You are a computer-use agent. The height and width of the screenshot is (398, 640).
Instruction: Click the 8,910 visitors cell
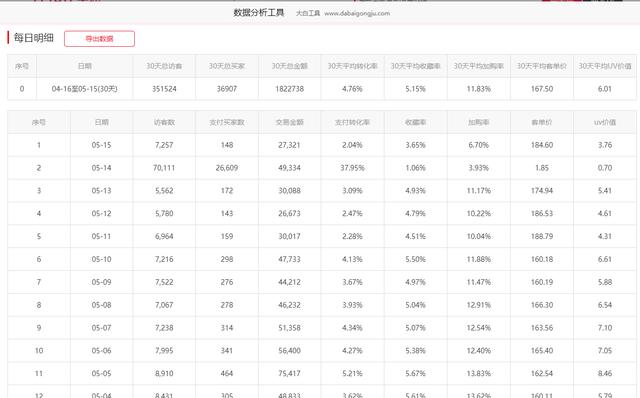[164, 374]
